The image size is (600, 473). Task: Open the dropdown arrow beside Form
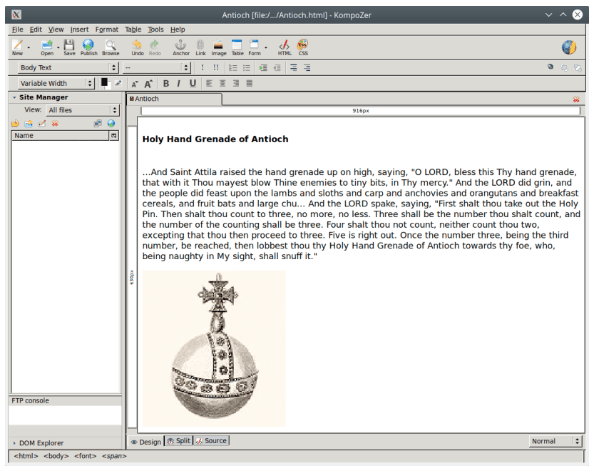coord(266,47)
